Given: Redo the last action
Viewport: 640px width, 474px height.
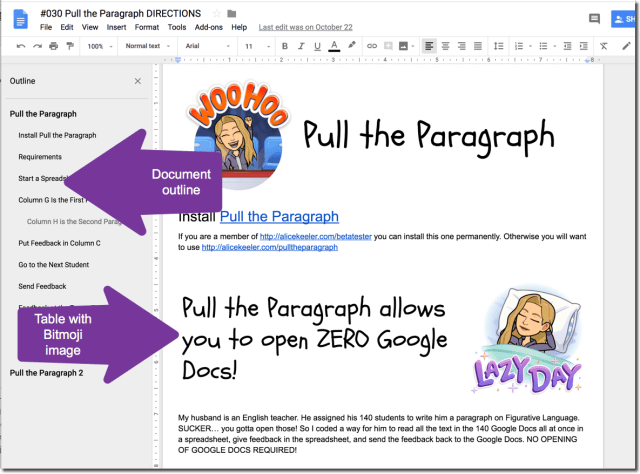Looking at the screenshot, I should tap(37, 46).
